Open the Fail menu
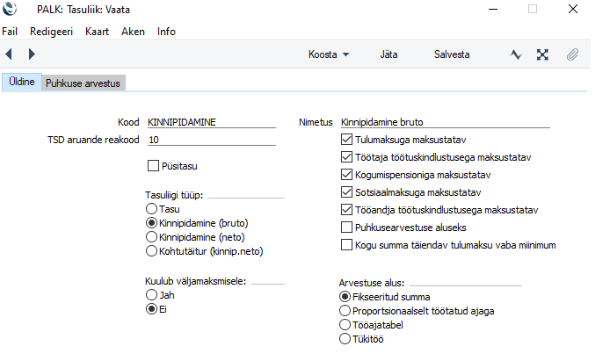The image size is (610, 361). 10,32
